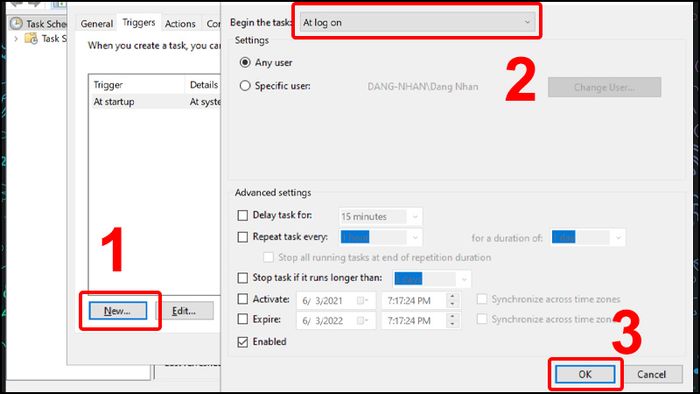Switch to the Triggers tab
This screenshot has height=394, width=700.
coord(139,22)
